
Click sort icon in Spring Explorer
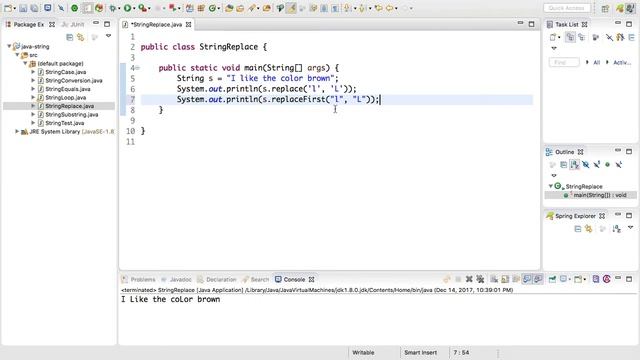(616, 229)
